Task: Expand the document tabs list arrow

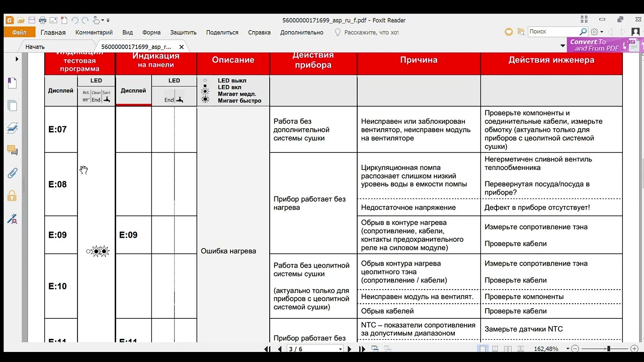Action: [562, 46]
